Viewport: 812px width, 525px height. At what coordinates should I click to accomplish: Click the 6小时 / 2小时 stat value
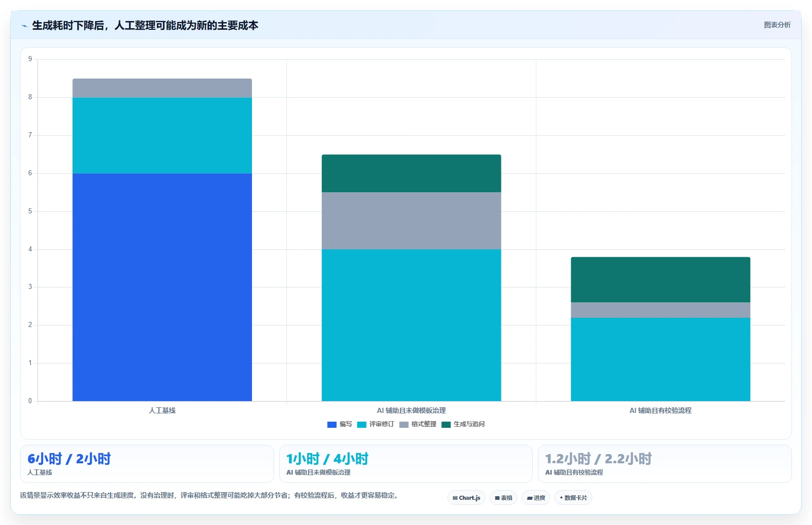point(69,459)
